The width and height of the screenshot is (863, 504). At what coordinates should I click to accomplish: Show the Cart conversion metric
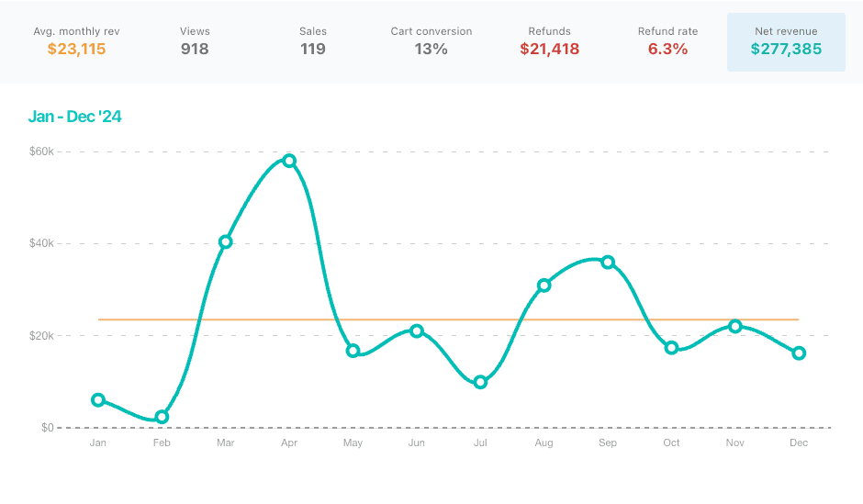pos(431,41)
